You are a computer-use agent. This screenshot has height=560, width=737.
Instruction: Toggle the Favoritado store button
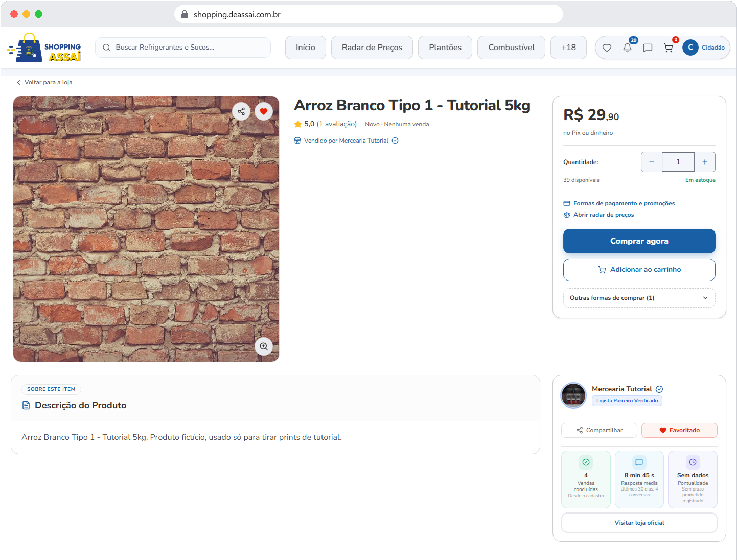pyautogui.click(x=679, y=430)
